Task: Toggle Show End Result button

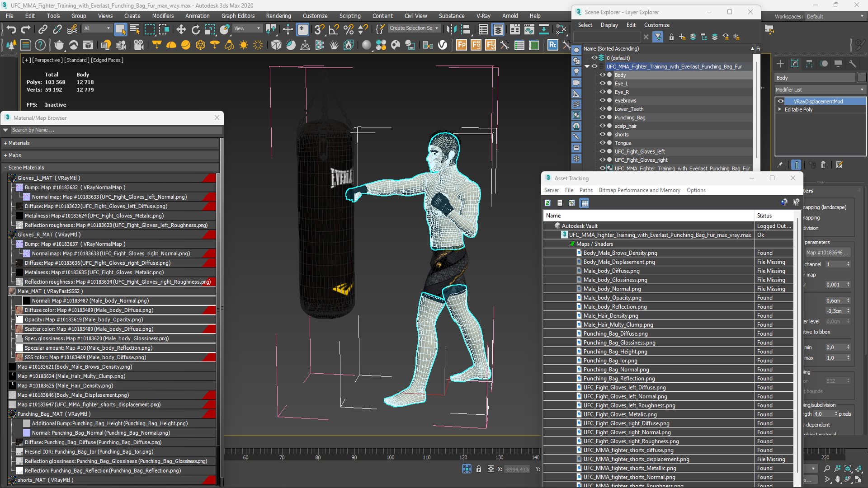Action: click(796, 165)
